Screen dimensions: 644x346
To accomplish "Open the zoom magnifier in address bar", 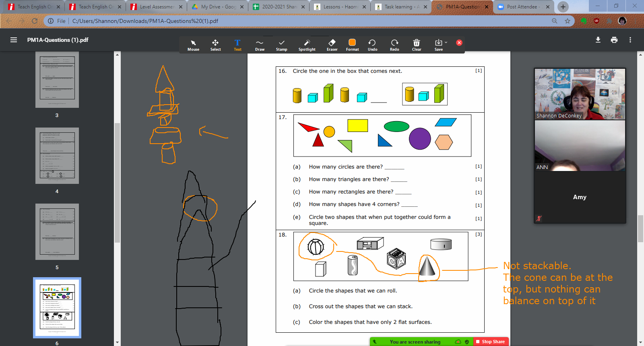I will tap(555, 21).
